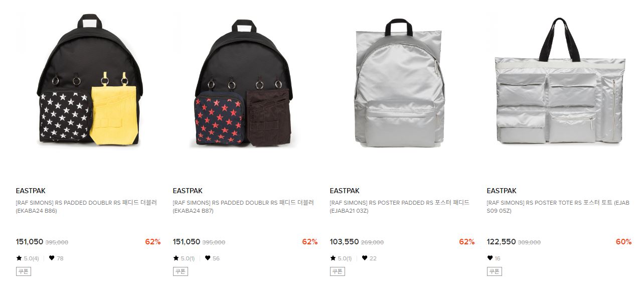The height and width of the screenshot is (290, 644).
Task: Click the 쿠폰 badge under the tote bag
Action: [495, 271]
